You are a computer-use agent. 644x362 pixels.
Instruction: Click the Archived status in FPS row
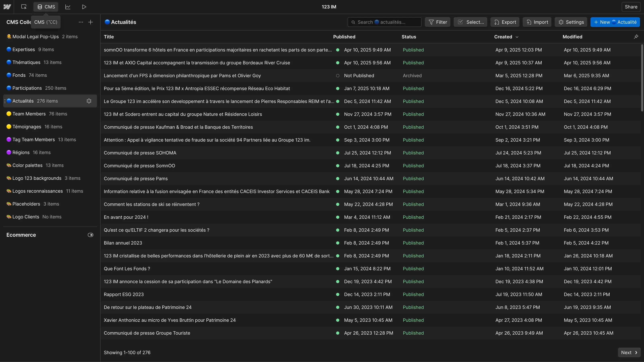pos(412,75)
